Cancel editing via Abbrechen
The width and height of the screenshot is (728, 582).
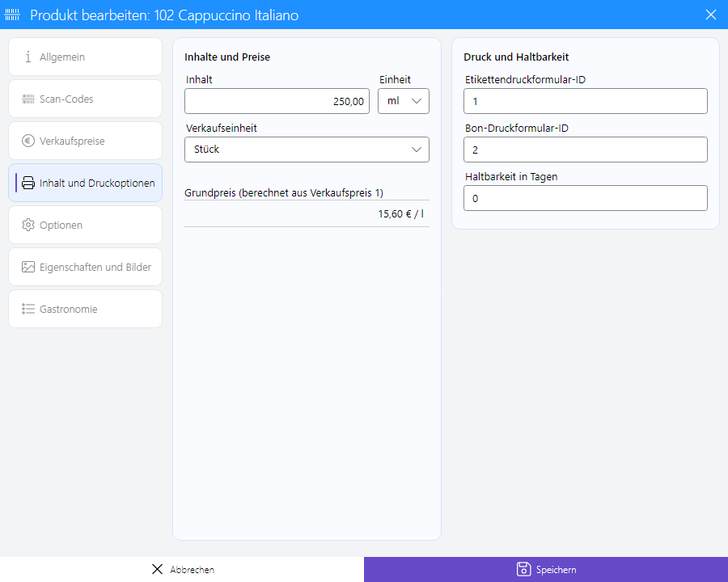[182, 569]
